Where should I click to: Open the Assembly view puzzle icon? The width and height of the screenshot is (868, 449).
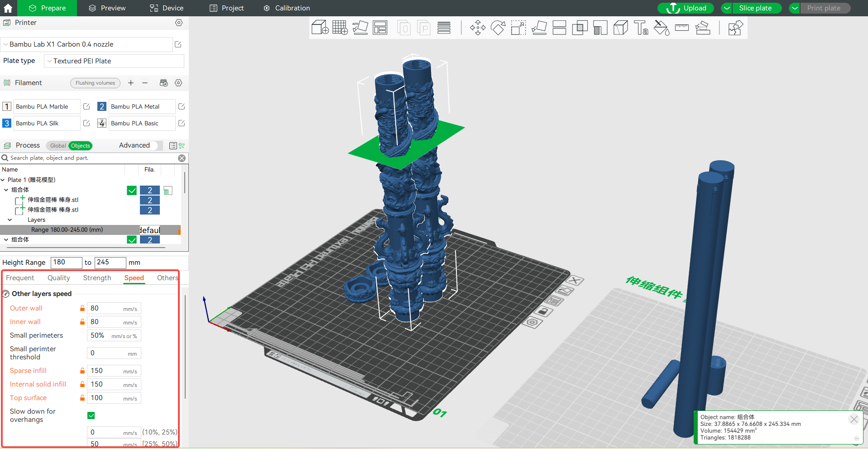click(x=735, y=28)
